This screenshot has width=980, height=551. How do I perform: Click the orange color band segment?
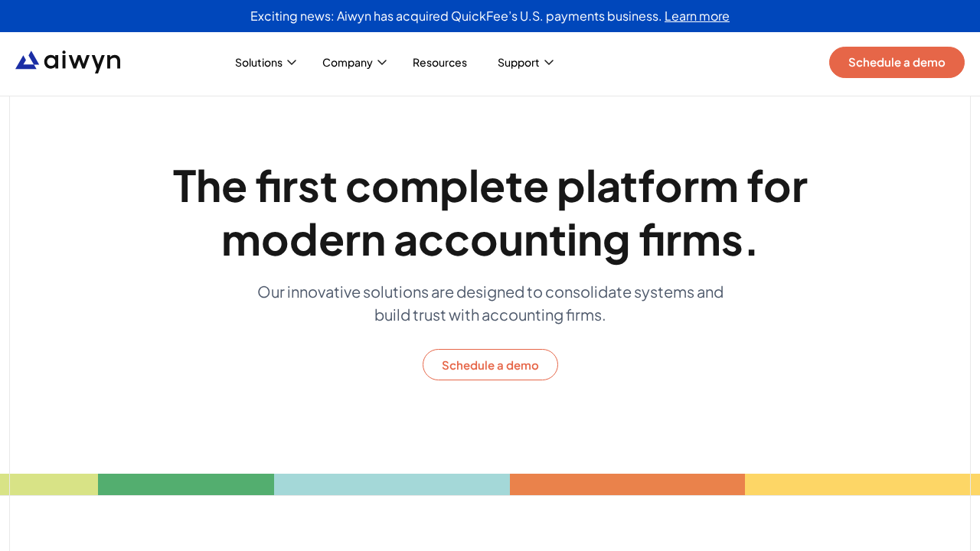pyautogui.click(x=627, y=484)
